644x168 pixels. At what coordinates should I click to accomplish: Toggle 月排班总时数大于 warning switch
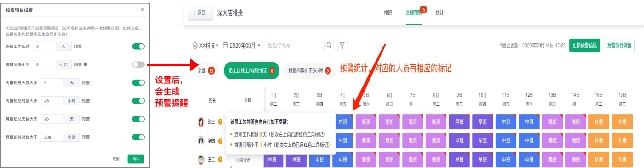138,137
